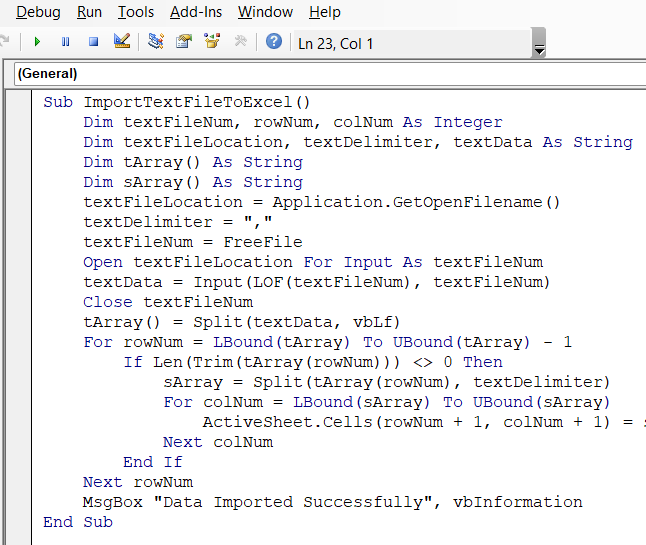This screenshot has width=646, height=545.
Task: Pause execution with the Break icon
Action: [x=65, y=42]
